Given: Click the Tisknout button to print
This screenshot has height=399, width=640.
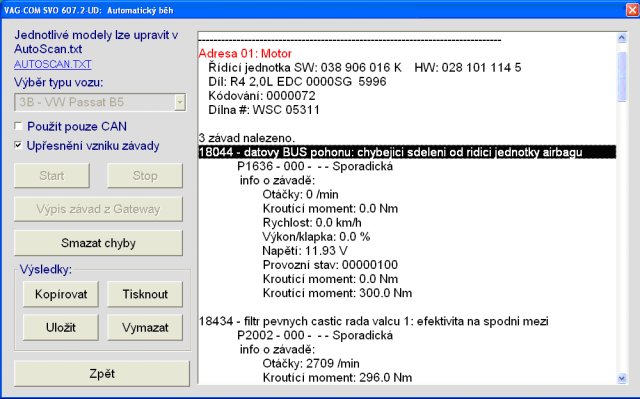Looking at the screenshot, I should pyautogui.click(x=145, y=294).
